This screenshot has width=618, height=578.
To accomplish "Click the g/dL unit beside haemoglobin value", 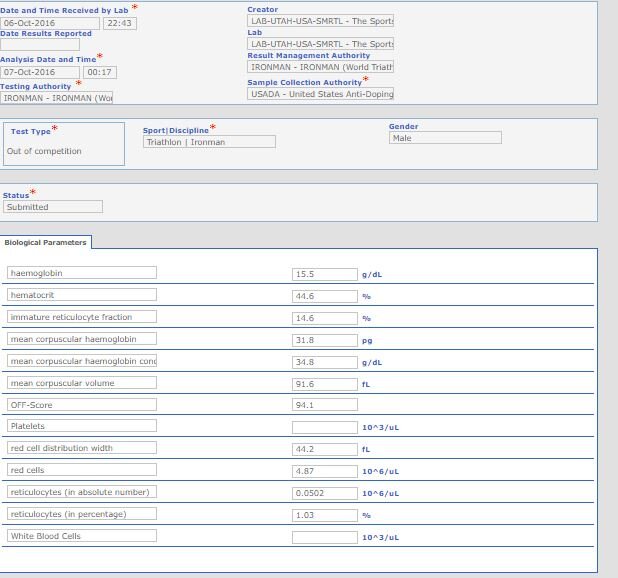I will 372,275.
